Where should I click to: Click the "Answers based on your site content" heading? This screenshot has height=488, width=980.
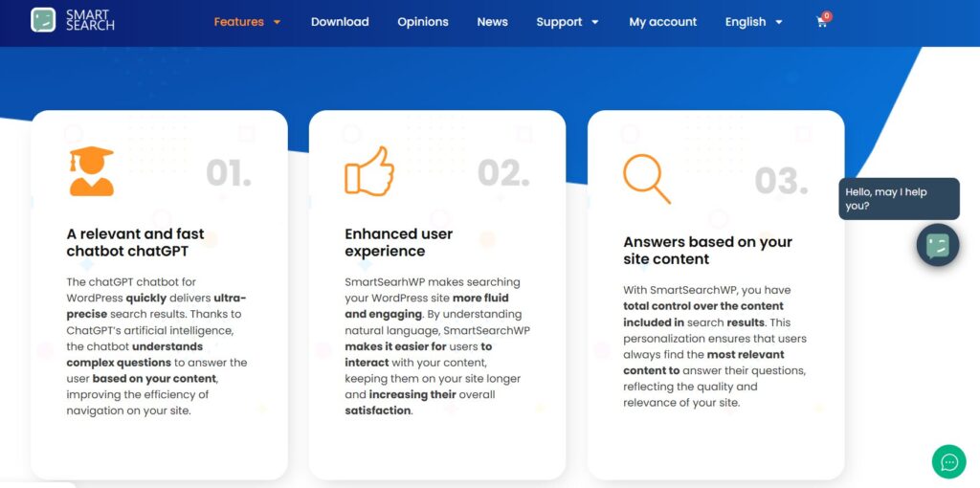(707, 251)
